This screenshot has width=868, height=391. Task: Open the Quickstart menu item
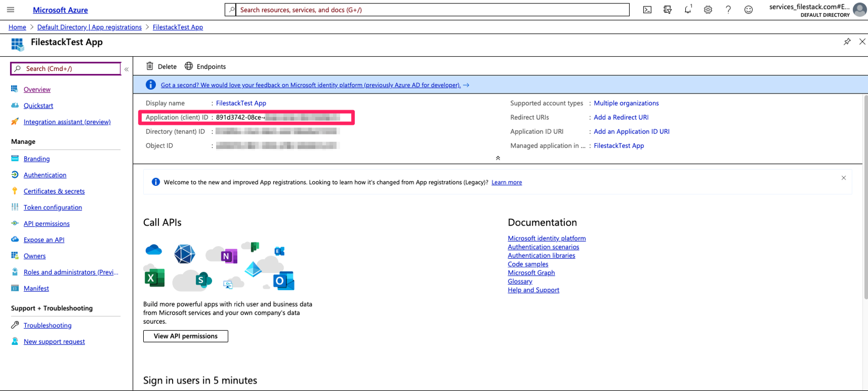[x=38, y=105]
